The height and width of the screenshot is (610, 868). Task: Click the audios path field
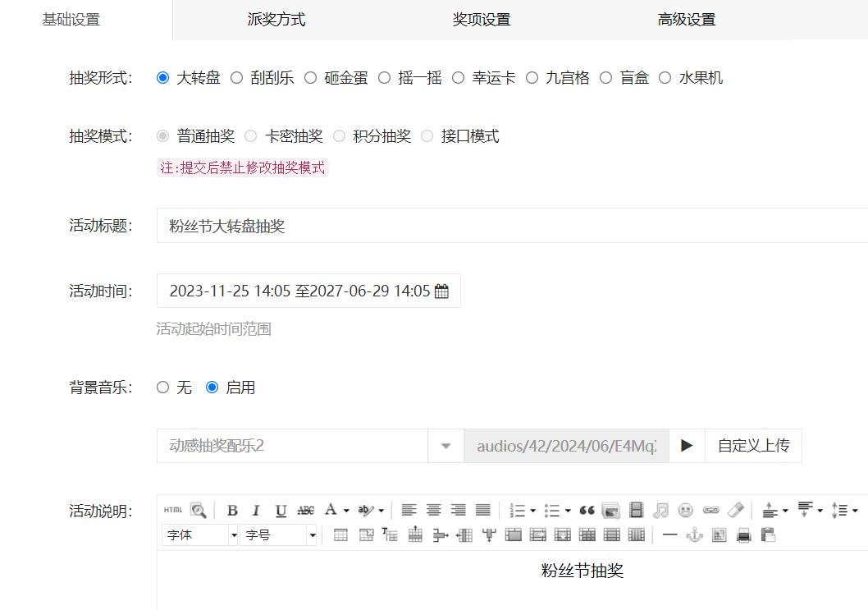coord(566,446)
